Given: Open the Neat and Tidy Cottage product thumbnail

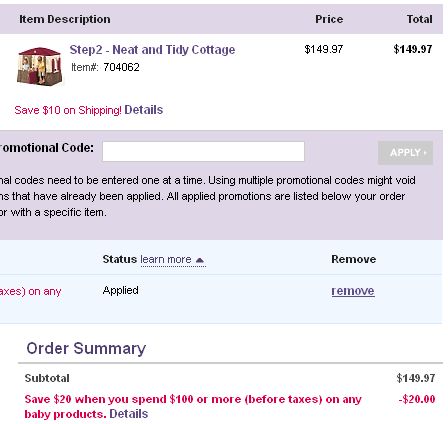Looking at the screenshot, I should 40,66.
